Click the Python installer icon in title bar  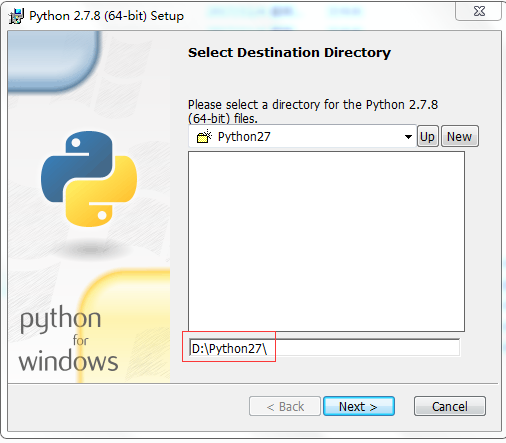click(x=16, y=16)
